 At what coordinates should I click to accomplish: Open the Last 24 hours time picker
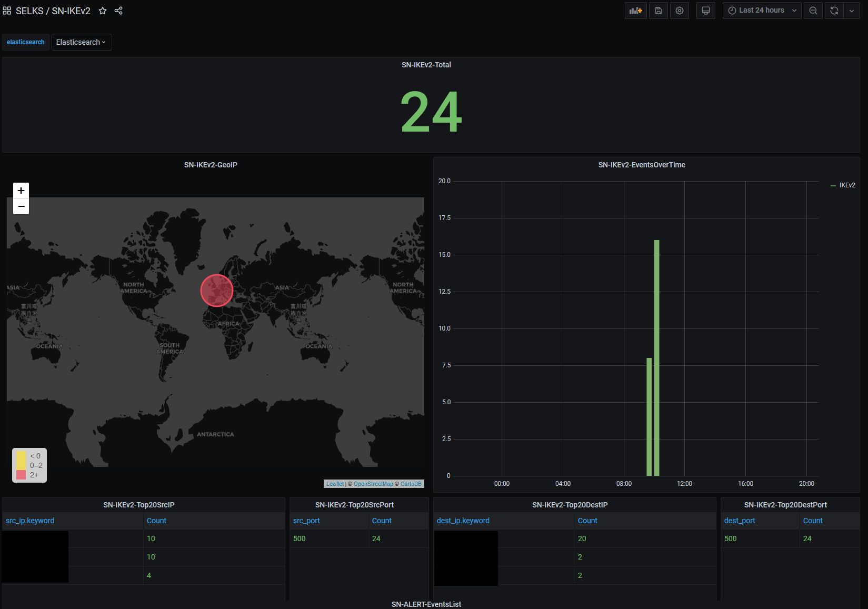[762, 11]
